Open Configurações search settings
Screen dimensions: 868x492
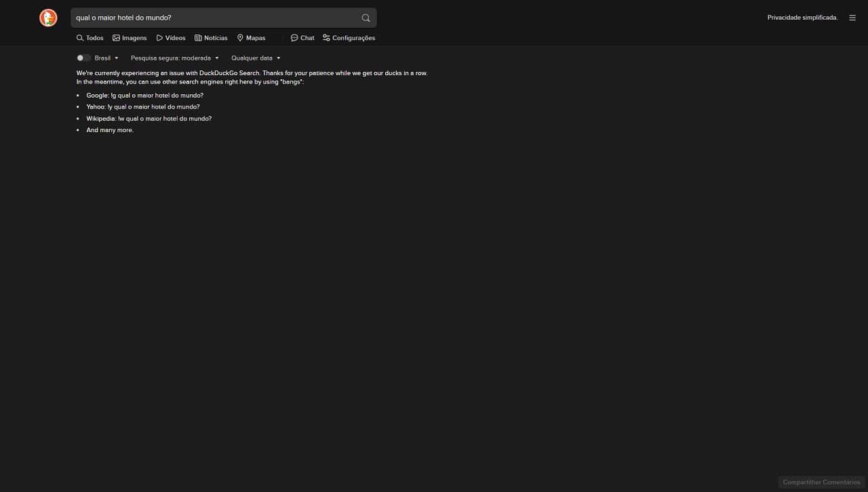[x=349, y=38]
